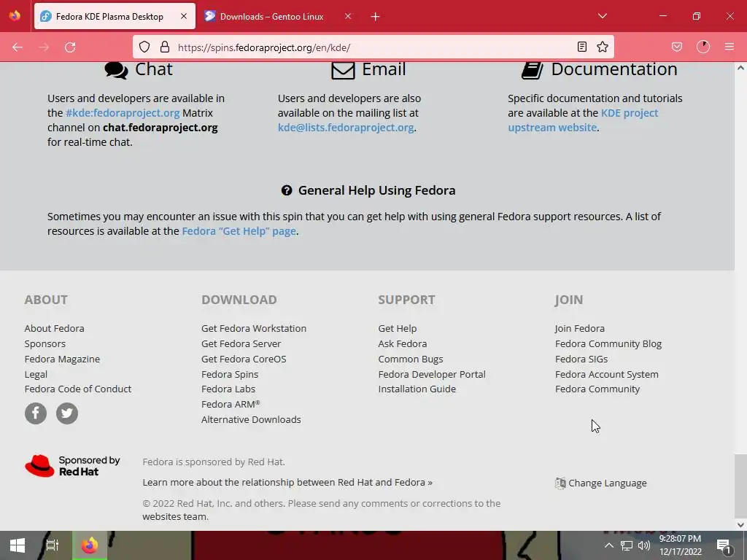Click the browser back arrow

(18, 47)
